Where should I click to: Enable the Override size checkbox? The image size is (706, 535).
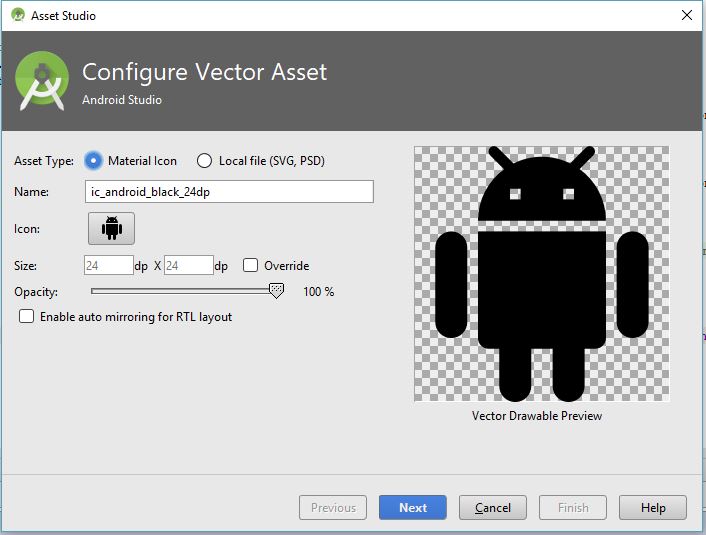click(250, 265)
